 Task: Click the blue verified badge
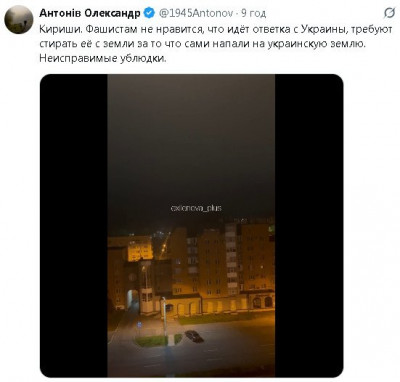tap(149, 13)
